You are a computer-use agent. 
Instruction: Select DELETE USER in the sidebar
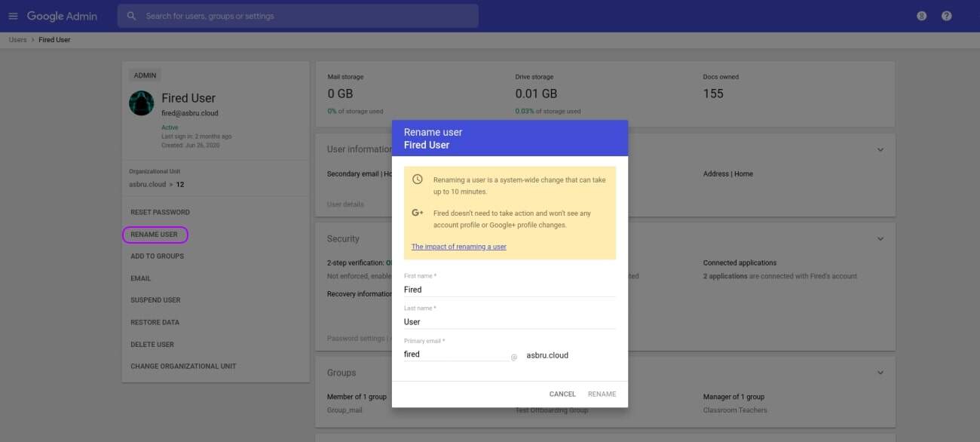(153, 344)
